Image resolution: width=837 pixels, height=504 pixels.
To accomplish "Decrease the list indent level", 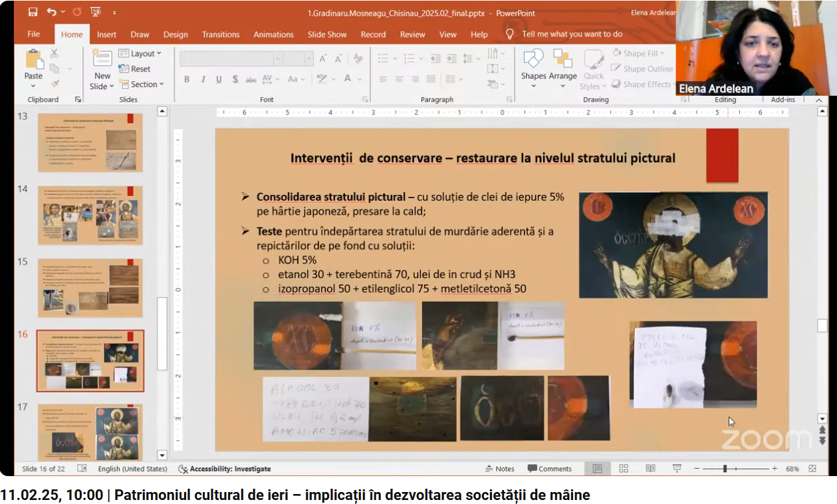I will (x=435, y=59).
